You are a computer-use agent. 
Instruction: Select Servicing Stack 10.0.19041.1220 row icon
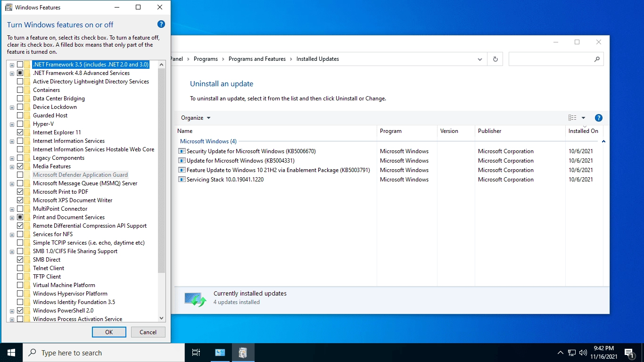click(x=182, y=180)
